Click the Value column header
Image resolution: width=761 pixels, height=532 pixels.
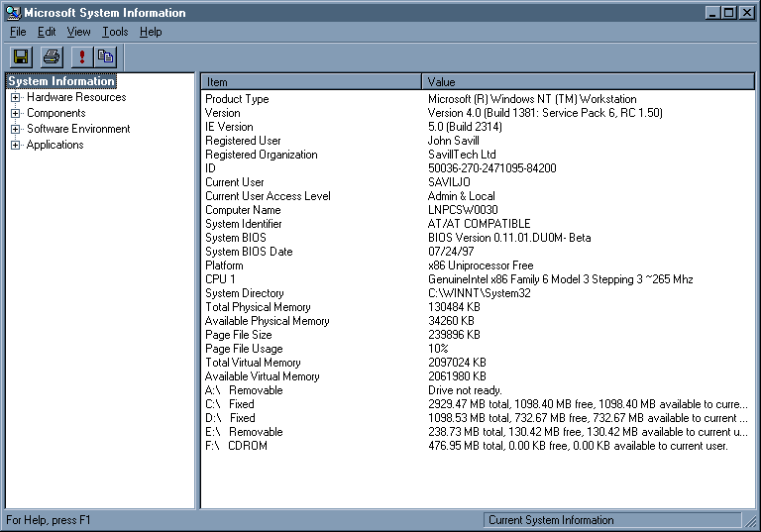coord(589,82)
